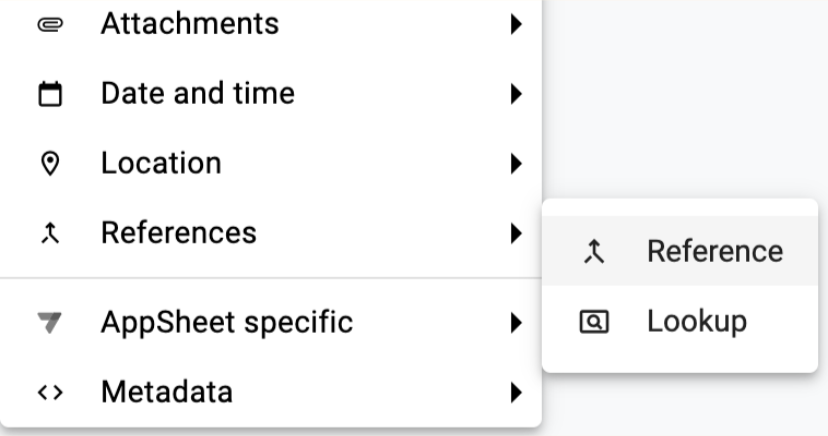This screenshot has width=828, height=436.
Task: Expand the AppSheet specific submenu arrow
Action: 516,323
